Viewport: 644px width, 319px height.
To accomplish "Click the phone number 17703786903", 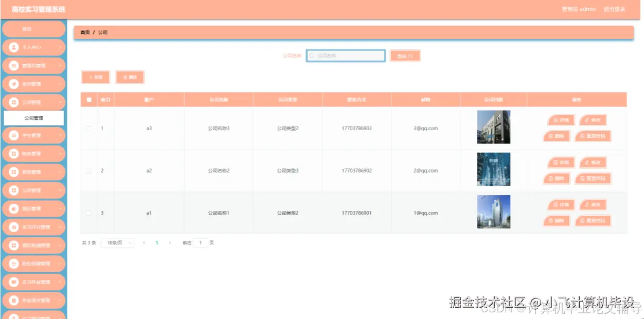I will (x=356, y=128).
